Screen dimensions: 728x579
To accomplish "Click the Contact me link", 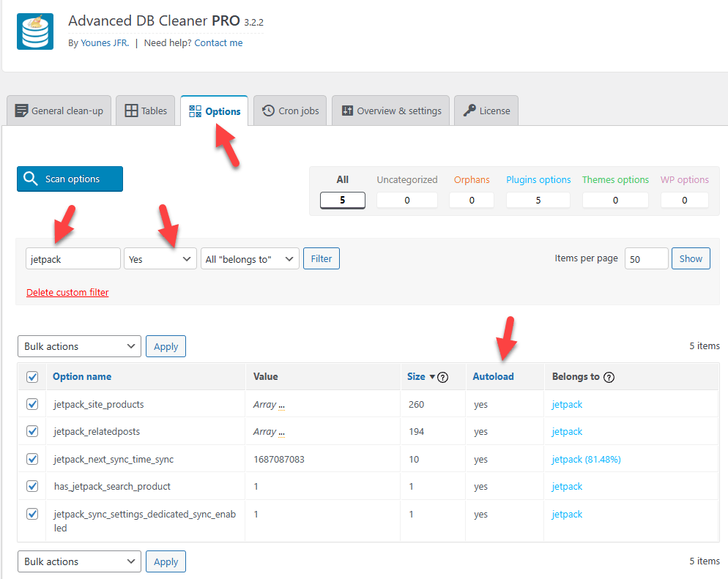I will pos(218,43).
